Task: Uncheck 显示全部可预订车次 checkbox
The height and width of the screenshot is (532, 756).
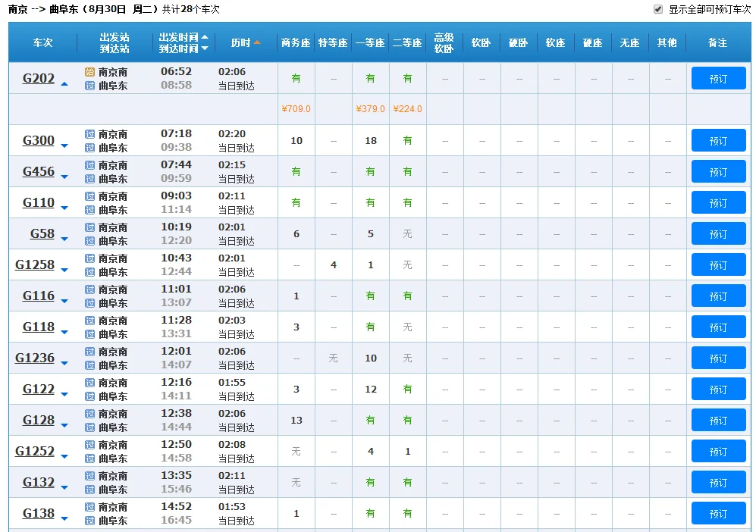Action: coord(658,9)
